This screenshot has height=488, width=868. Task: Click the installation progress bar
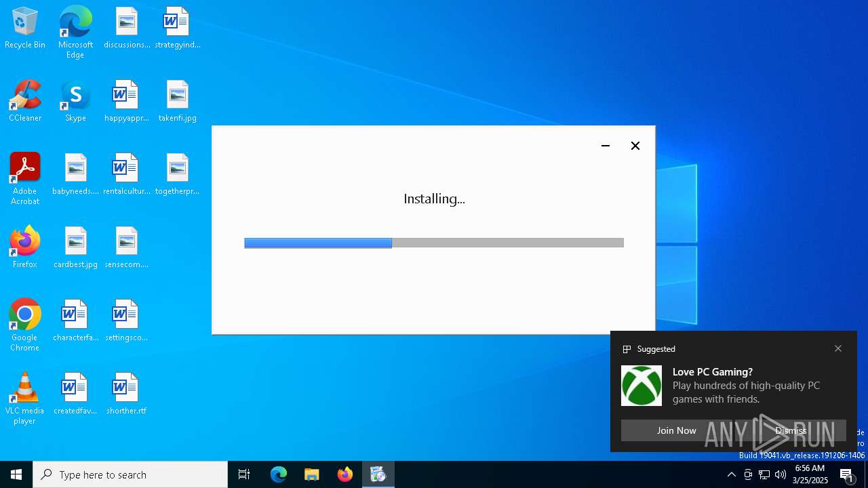tap(434, 243)
